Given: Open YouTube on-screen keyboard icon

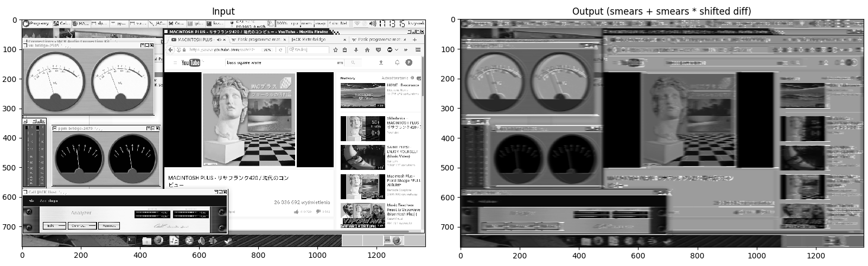Looking at the screenshot, I should pos(340,63).
